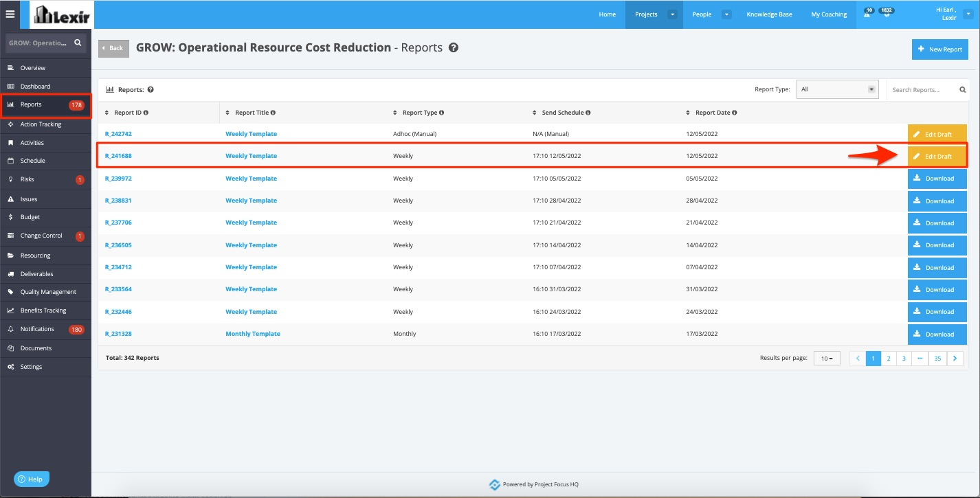Open the people icon with badge 10
The height and width of the screenshot is (498, 980).
tap(867, 13)
